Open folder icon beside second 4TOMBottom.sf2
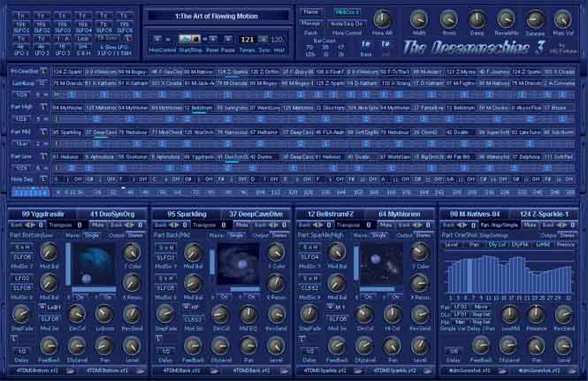This screenshot has width=588, height=381. point(141,371)
